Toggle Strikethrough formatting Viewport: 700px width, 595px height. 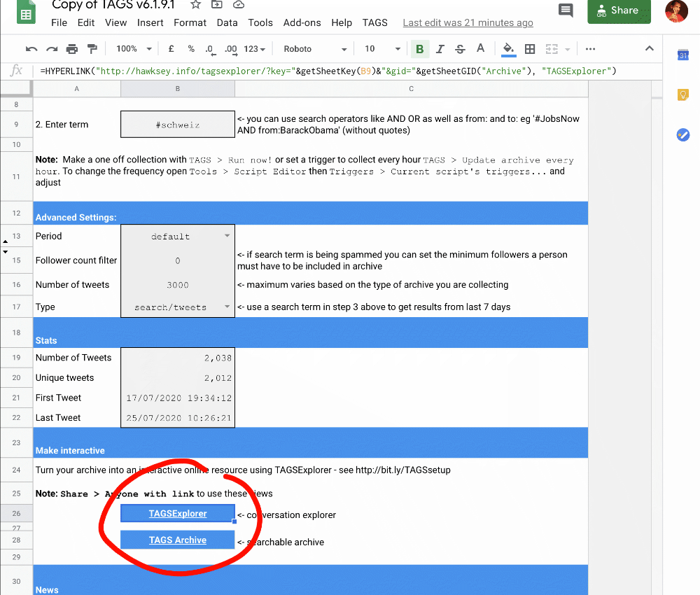[461, 49]
